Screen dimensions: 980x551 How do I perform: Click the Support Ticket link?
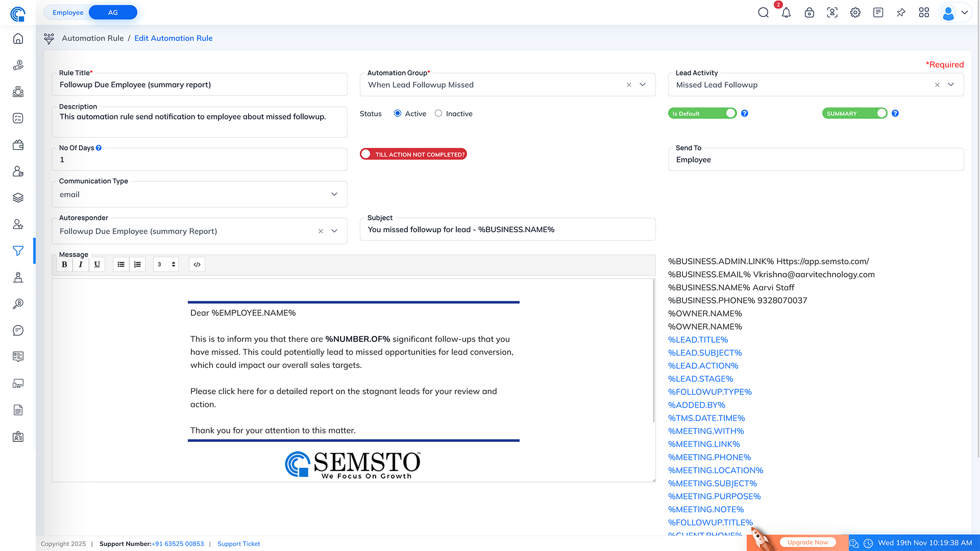[x=238, y=544]
